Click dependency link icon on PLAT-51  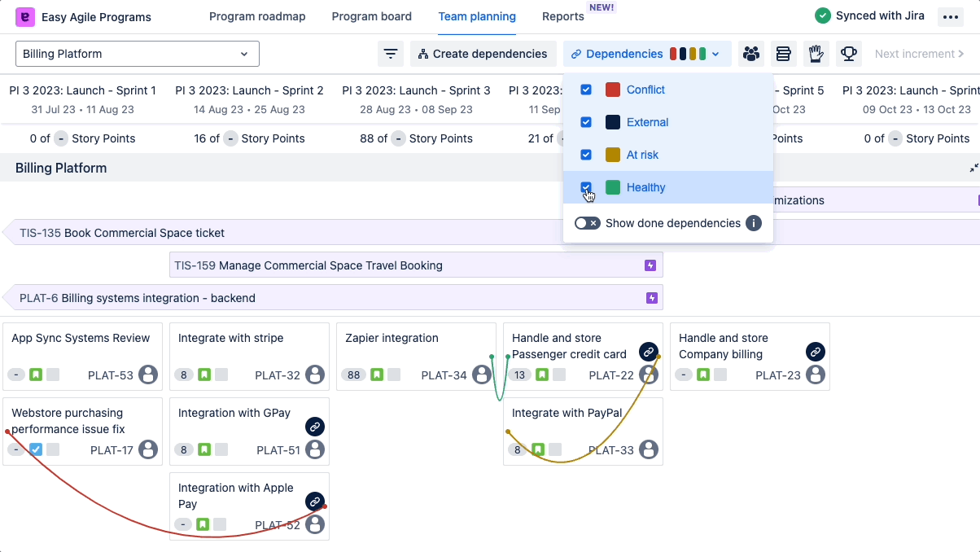(315, 427)
